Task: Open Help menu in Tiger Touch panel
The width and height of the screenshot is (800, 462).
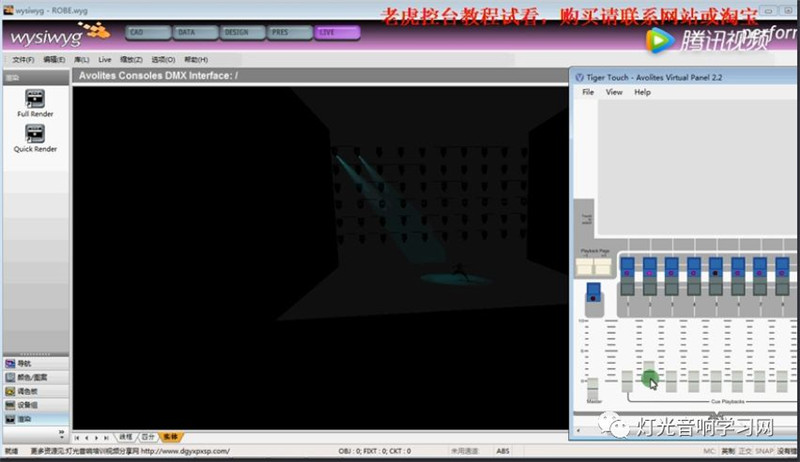Action: click(x=642, y=92)
